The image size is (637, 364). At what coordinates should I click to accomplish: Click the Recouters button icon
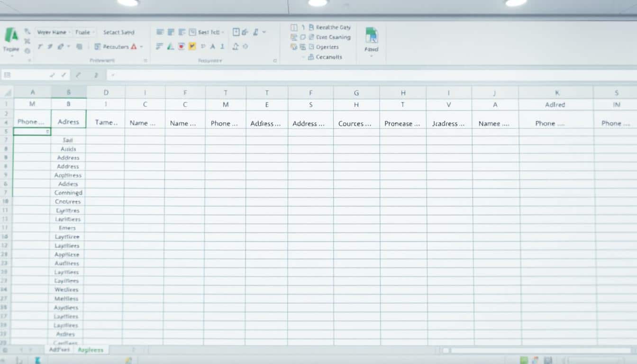click(x=98, y=47)
